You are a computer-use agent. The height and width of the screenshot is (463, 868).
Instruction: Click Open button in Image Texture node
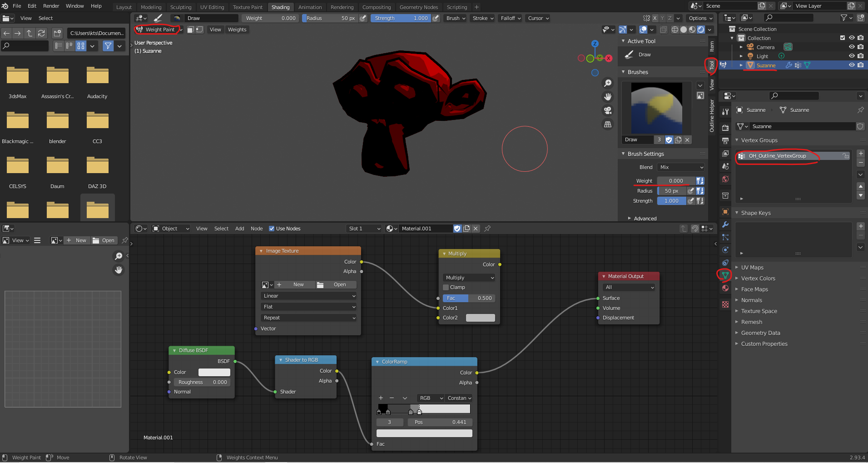click(x=335, y=284)
